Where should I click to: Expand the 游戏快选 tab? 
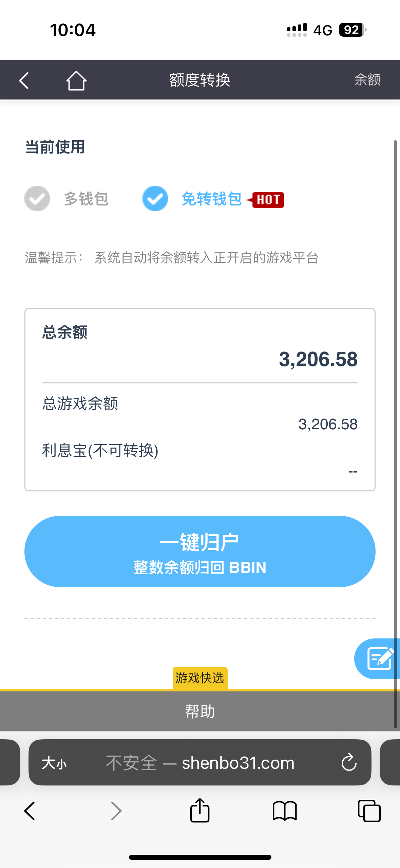click(200, 678)
